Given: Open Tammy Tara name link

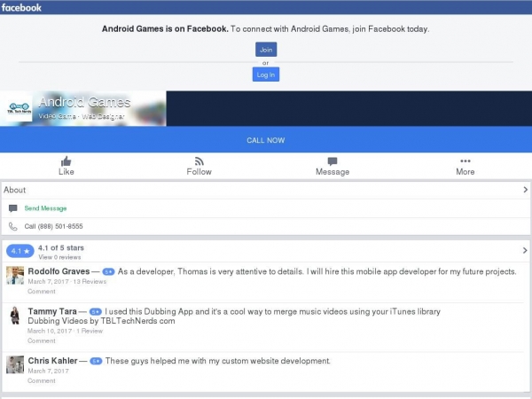Looking at the screenshot, I should pos(52,311).
